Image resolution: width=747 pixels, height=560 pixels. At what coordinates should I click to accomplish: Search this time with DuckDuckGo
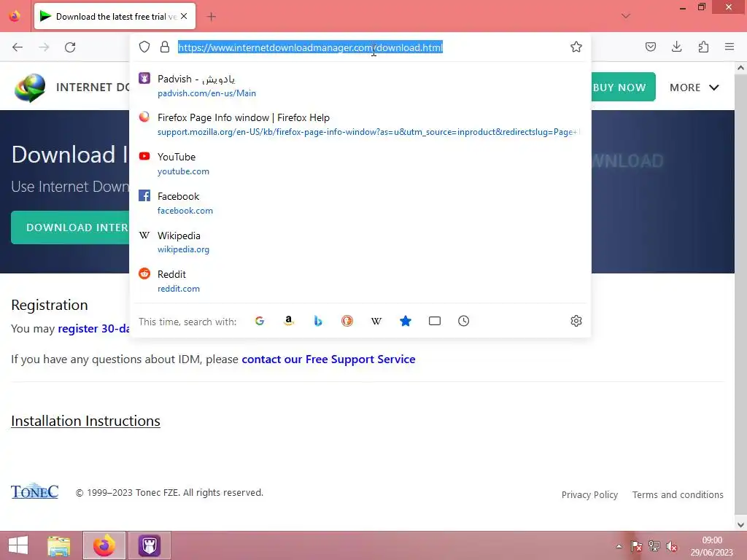[347, 321]
